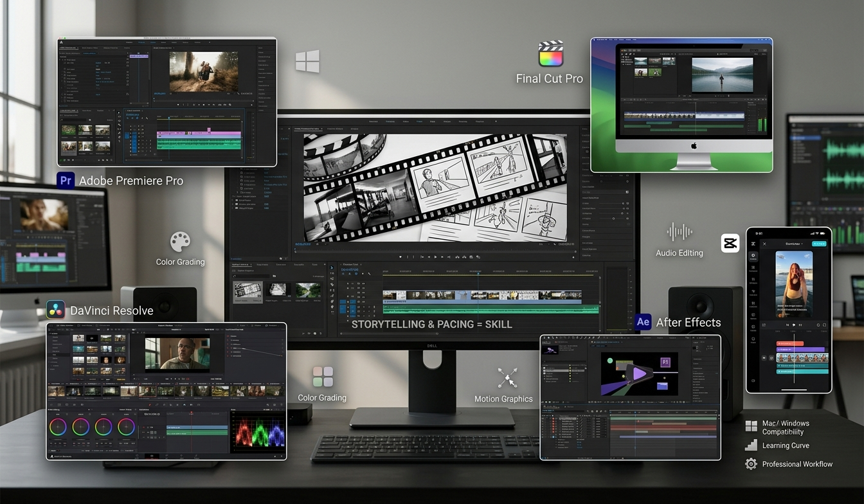Click the Learning Curve stairs icon

pos(751,445)
